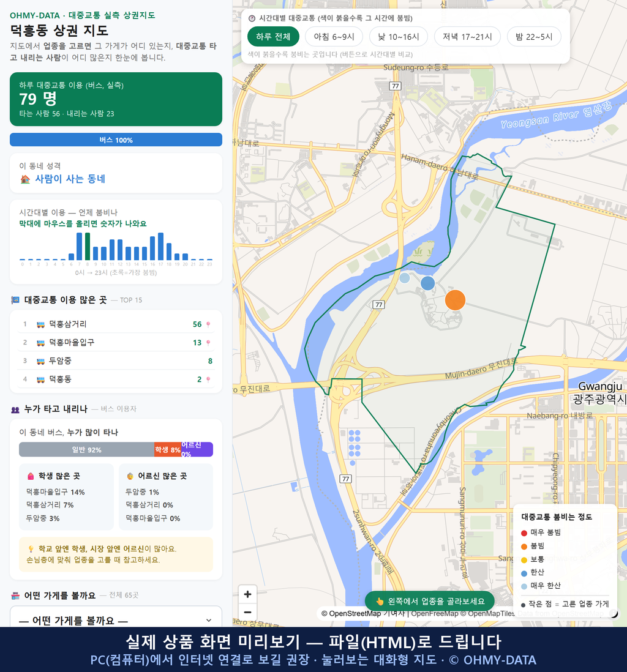The width and height of the screenshot is (627, 672).
Task: Click the yellow 보통 legend dot
Action: tap(524, 560)
